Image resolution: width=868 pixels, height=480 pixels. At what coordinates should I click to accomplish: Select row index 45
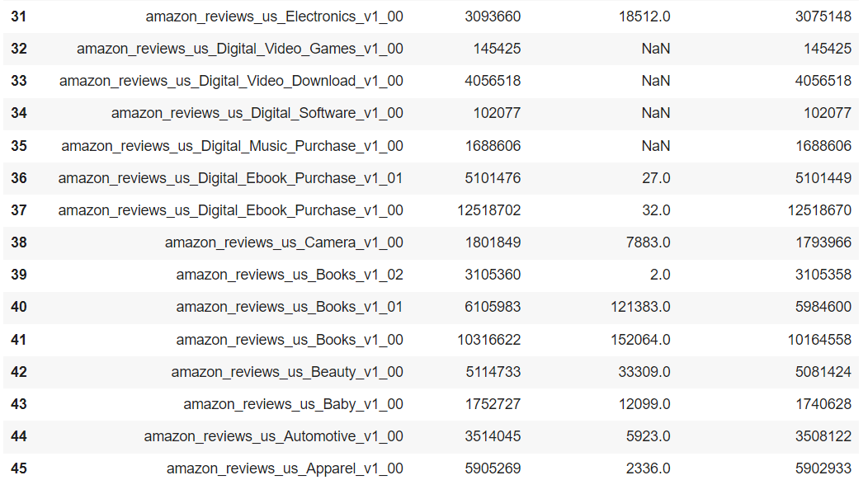pyautogui.click(x=19, y=468)
